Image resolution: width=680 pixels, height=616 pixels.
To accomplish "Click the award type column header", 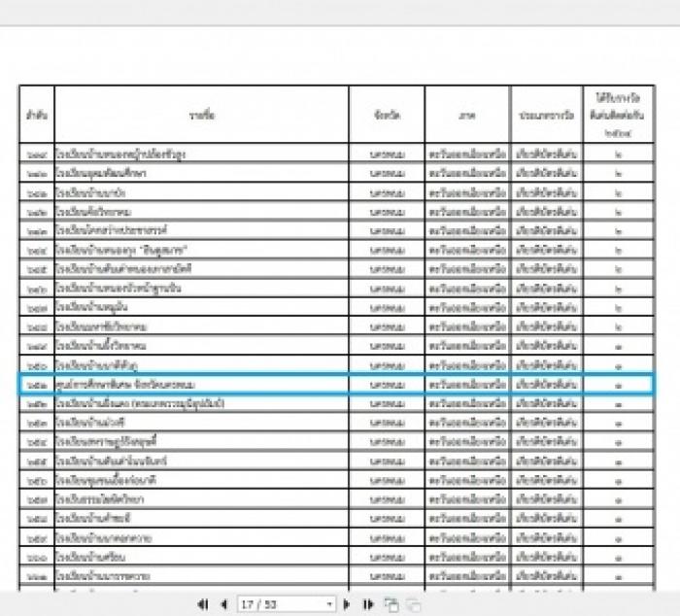I will pyautogui.click(x=547, y=115).
